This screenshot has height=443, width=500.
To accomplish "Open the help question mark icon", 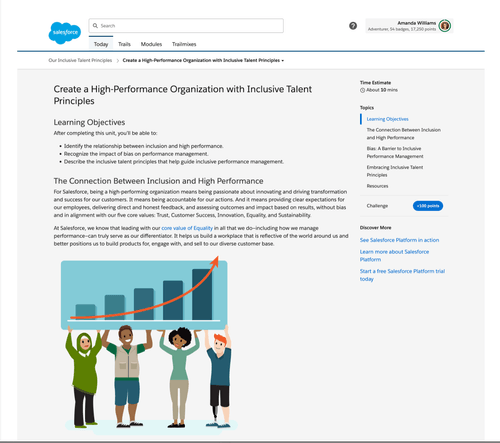I will point(353,26).
